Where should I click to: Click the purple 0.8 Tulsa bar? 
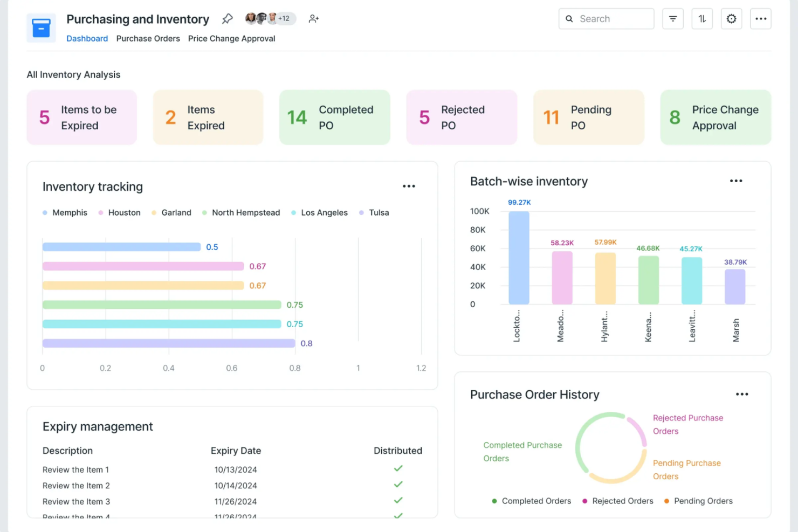[169, 343]
